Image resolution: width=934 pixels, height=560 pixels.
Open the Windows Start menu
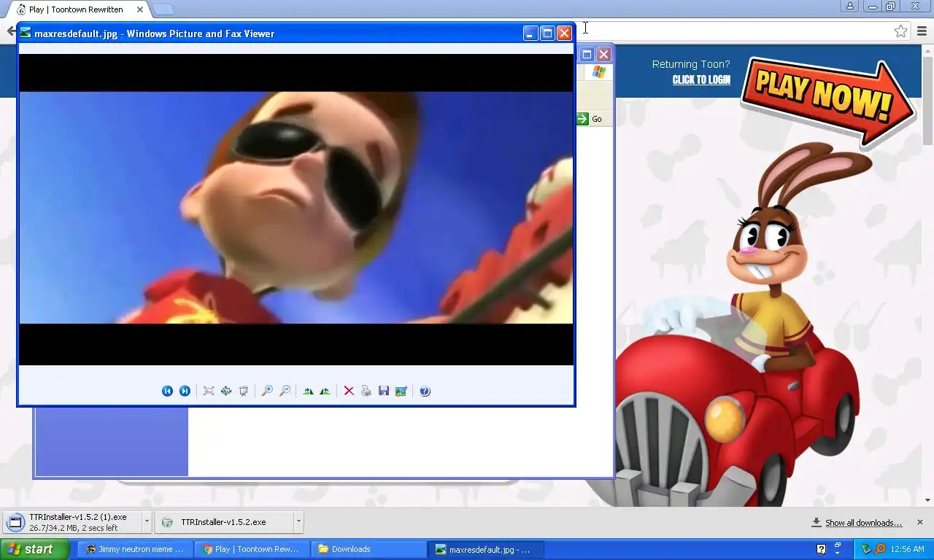35,549
